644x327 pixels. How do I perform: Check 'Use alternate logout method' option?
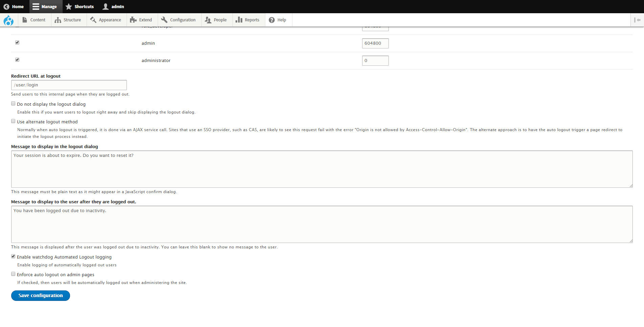click(13, 121)
